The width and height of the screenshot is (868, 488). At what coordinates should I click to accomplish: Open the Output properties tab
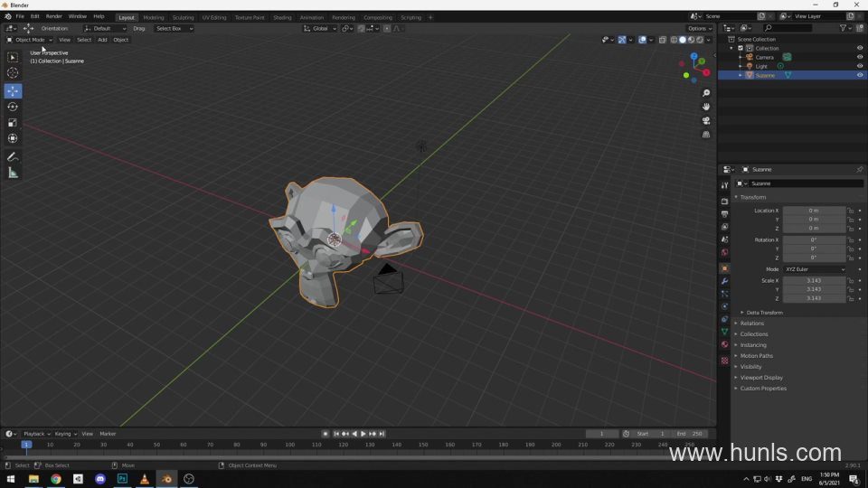(724, 214)
